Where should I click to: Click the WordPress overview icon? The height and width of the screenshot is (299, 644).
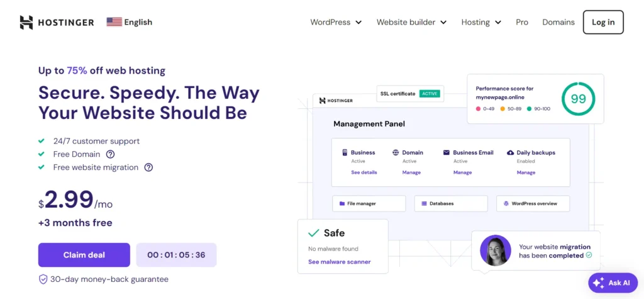coord(506,204)
